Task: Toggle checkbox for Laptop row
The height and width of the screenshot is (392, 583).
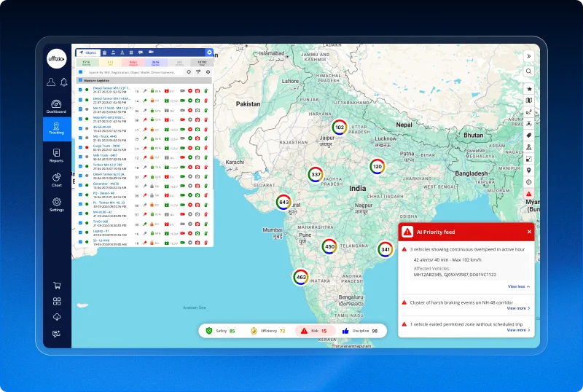Action: [80, 232]
